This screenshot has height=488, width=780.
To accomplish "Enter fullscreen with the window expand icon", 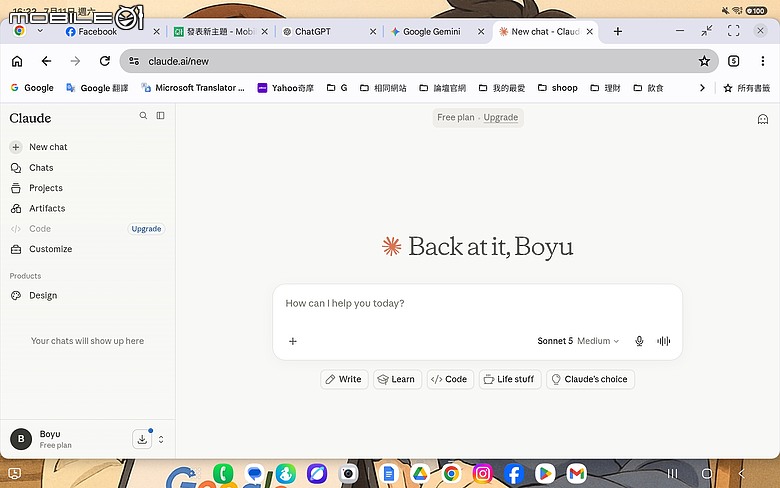I will pos(733,31).
